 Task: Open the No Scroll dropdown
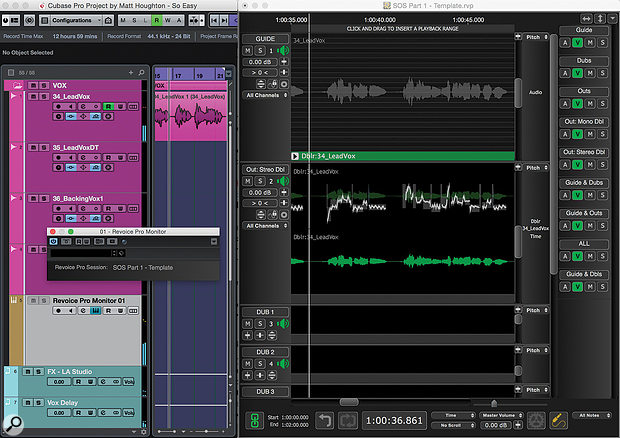click(x=453, y=425)
